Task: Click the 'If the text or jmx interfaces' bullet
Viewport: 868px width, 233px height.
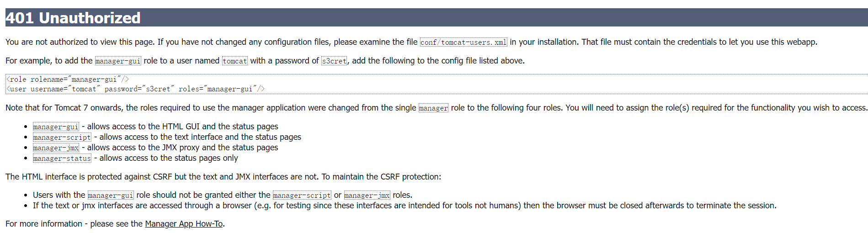Action: [404, 206]
